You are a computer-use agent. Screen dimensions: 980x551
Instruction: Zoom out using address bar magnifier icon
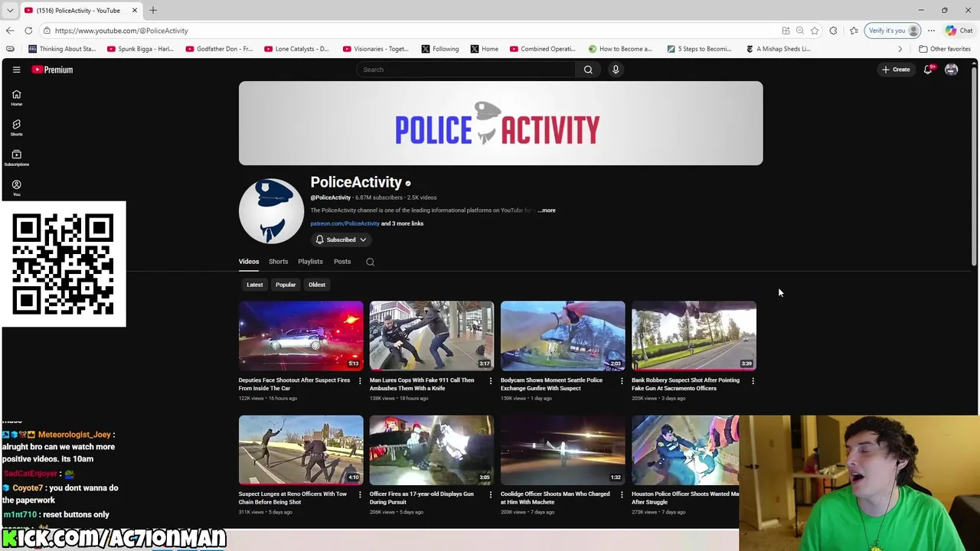[x=800, y=31]
